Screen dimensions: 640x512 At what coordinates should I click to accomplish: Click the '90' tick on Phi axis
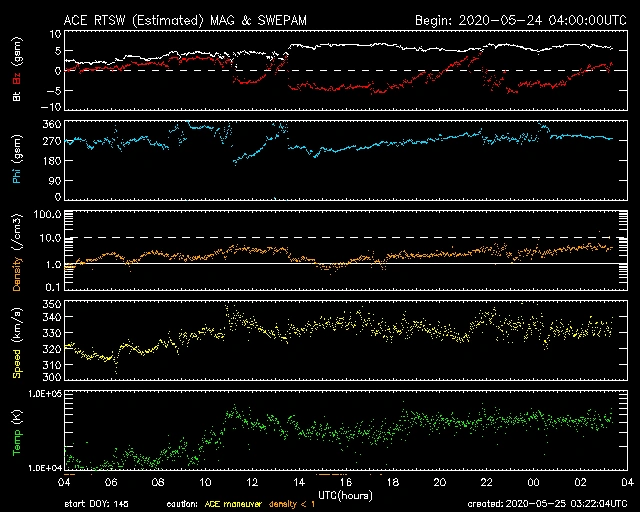pyautogui.click(x=55, y=180)
